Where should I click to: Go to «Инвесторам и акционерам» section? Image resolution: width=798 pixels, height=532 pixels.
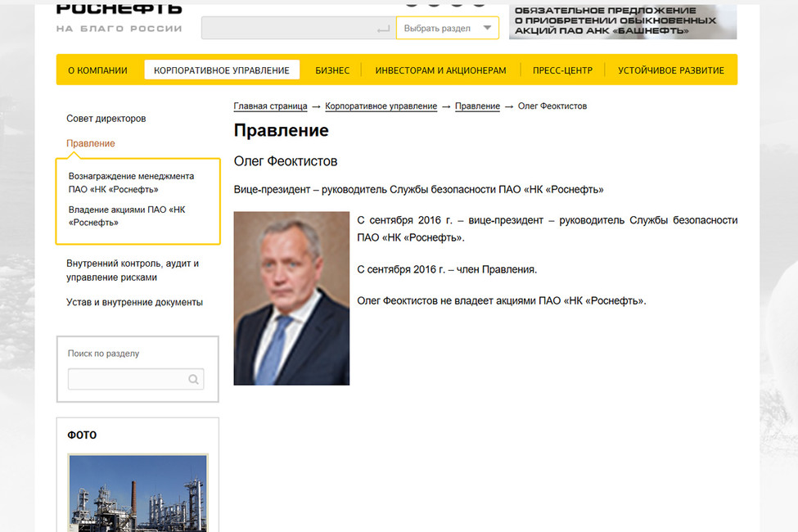pyautogui.click(x=440, y=70)
